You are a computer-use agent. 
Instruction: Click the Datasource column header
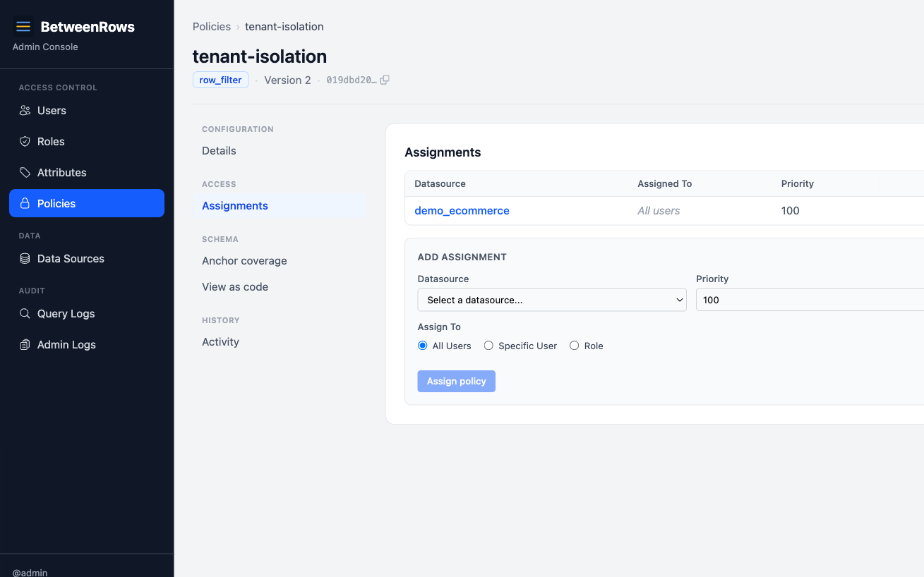pos(440,184)
